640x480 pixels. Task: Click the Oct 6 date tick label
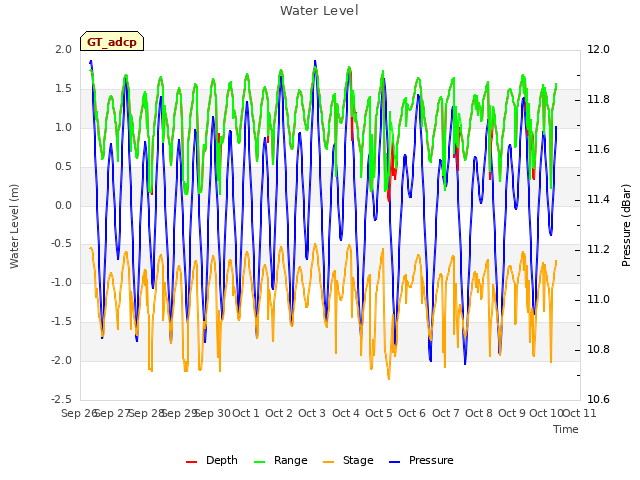(412, 413)
